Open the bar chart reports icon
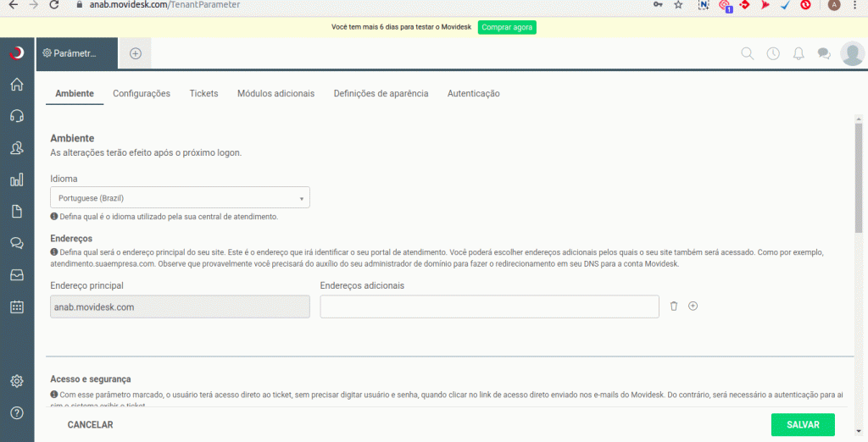This screenshot has width=868, height=442. (x=16, y=180)
